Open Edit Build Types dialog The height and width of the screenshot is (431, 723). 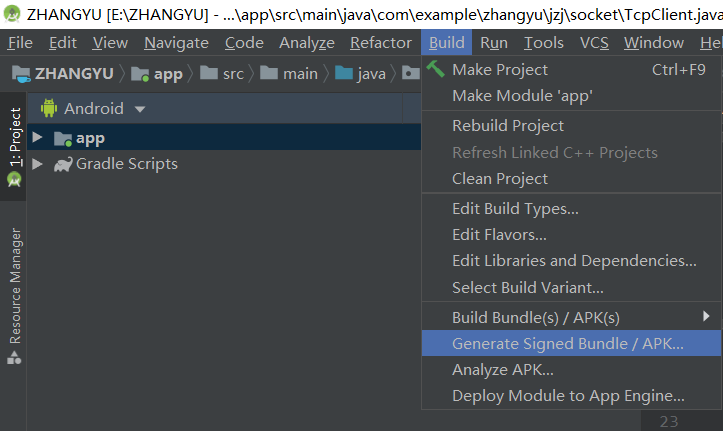(571, 209)
